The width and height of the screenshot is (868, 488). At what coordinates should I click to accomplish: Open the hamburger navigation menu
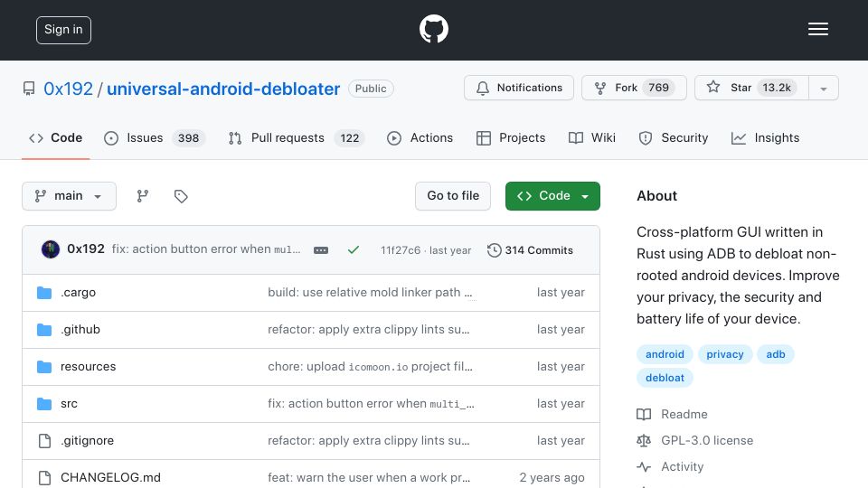(817, 29)
